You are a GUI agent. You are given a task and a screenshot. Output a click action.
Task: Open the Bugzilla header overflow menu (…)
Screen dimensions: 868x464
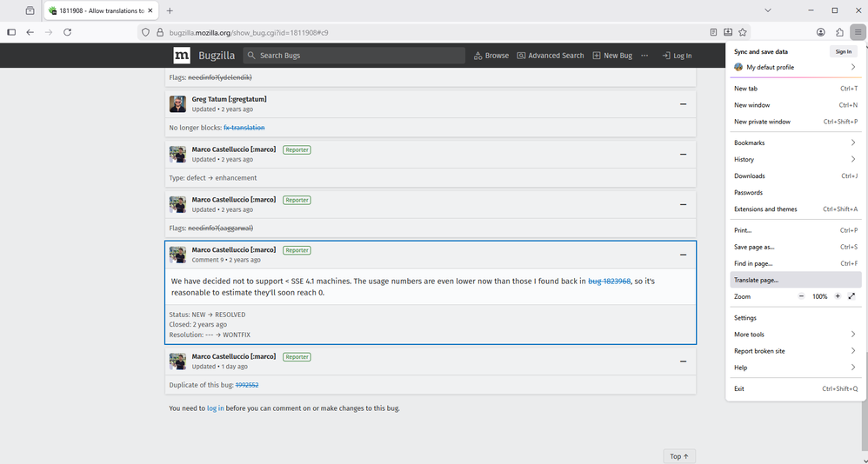point(644,56)
